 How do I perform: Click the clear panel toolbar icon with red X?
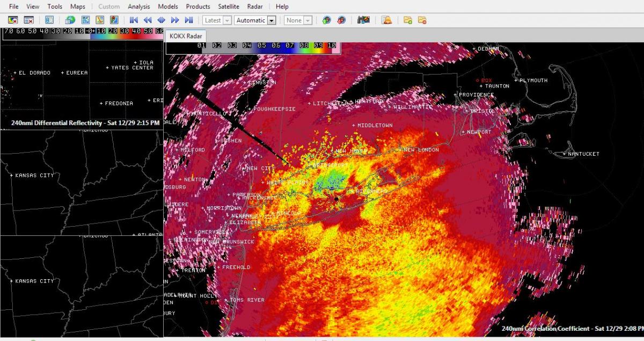pos(29,20)
